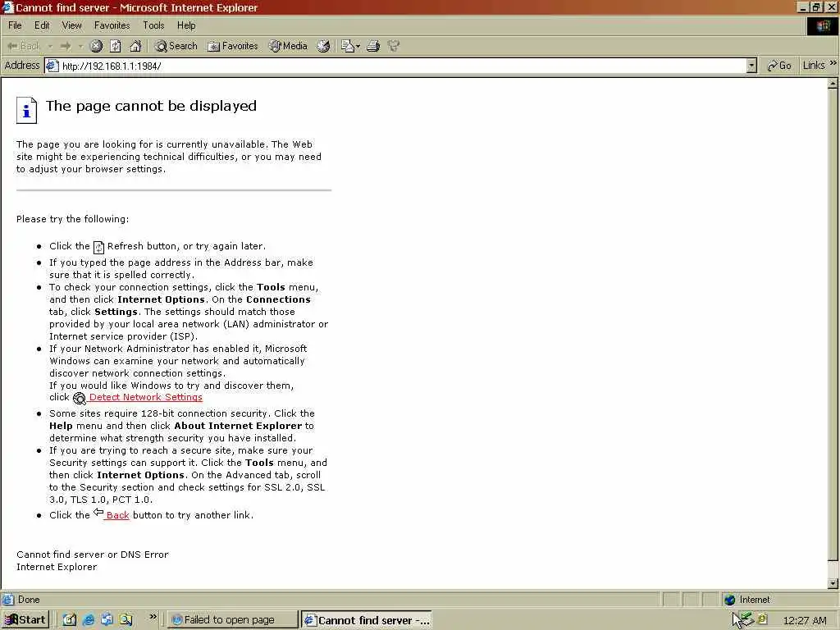Open the Search pane from the toolbar

coord(176,46)
